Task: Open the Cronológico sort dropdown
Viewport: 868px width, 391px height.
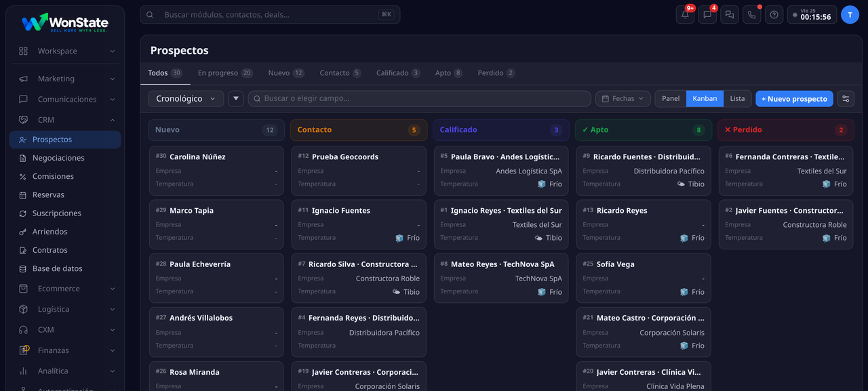Action: 186,99
